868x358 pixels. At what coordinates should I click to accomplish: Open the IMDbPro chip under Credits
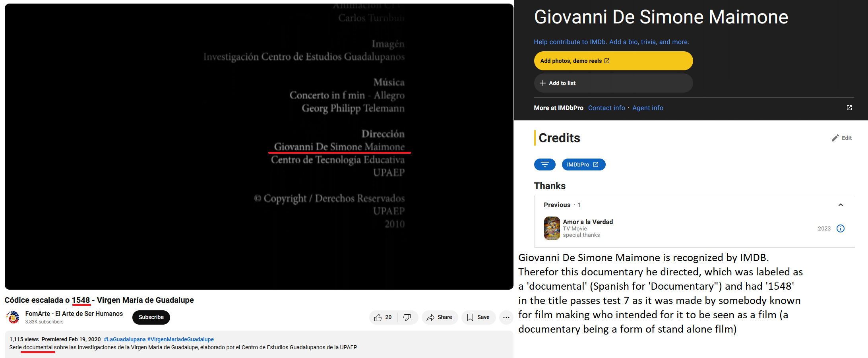[x=583, y=164]
